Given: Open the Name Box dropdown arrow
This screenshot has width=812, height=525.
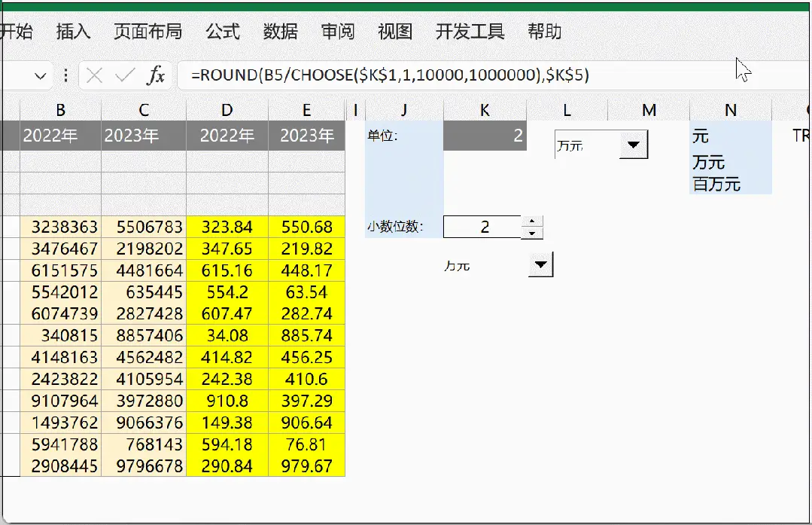Looking at the screenshot, I should coord(41,75).
